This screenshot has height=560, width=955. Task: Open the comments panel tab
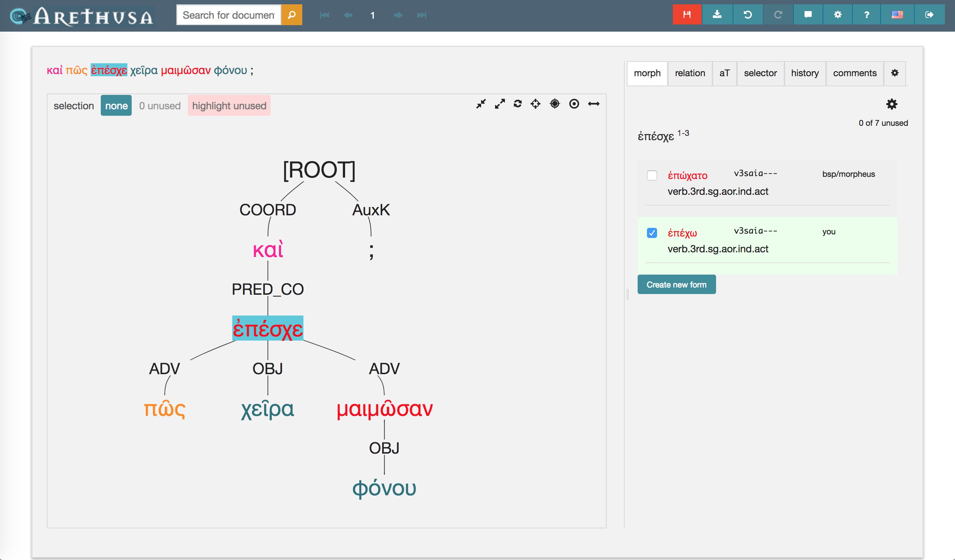[x=856, y=73]
